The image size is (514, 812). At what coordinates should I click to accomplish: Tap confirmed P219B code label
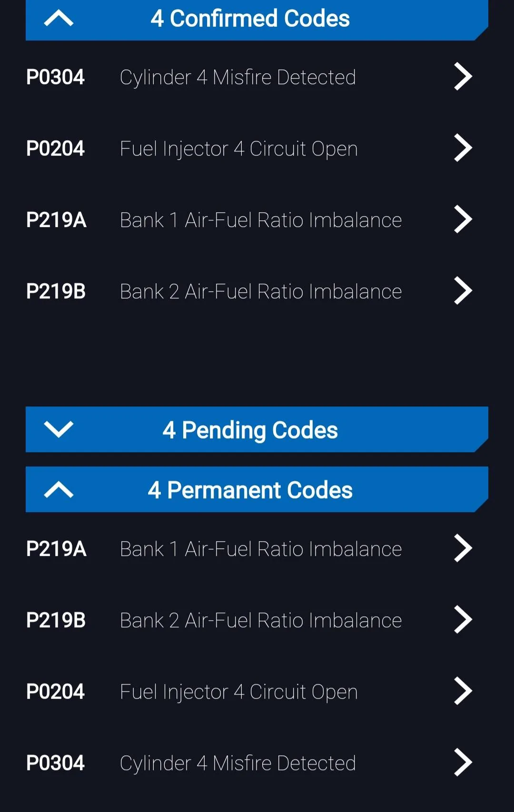(56, 291)
